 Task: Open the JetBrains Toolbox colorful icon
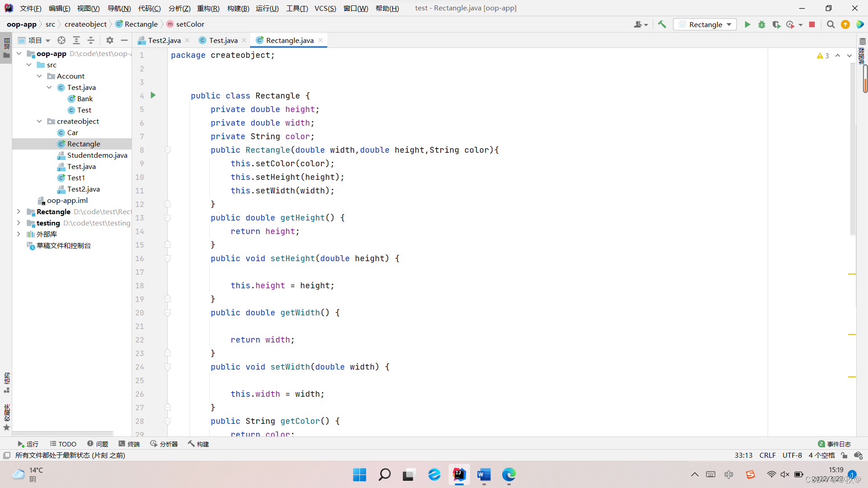click(860, 24)
